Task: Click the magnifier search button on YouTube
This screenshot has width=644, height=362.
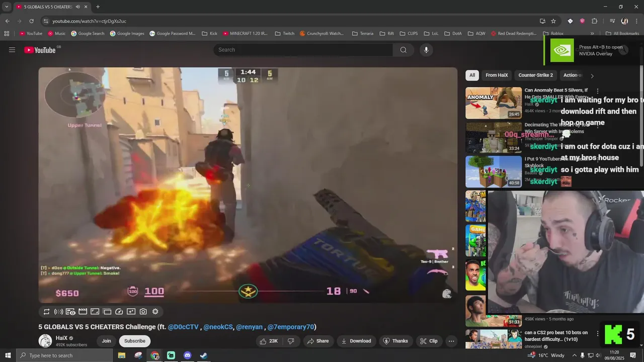Action: [x=403, y=50]
